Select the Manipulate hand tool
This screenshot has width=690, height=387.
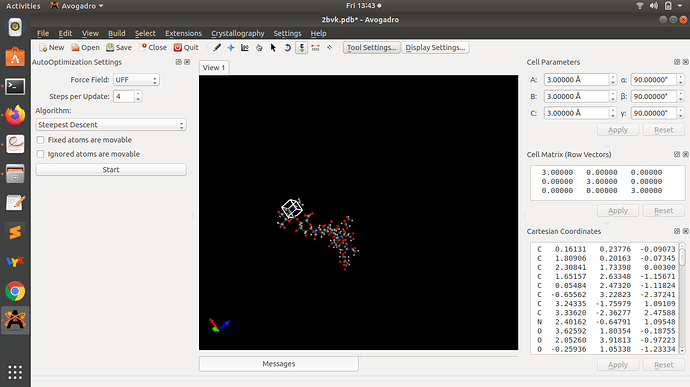pyautogui.click(x=259, y=48)
